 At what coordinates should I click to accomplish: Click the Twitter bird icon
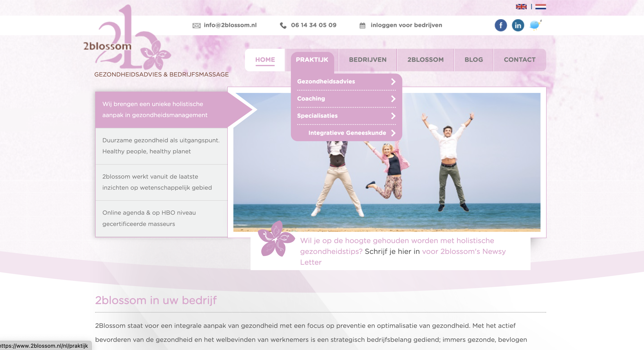tap(535, 25)
